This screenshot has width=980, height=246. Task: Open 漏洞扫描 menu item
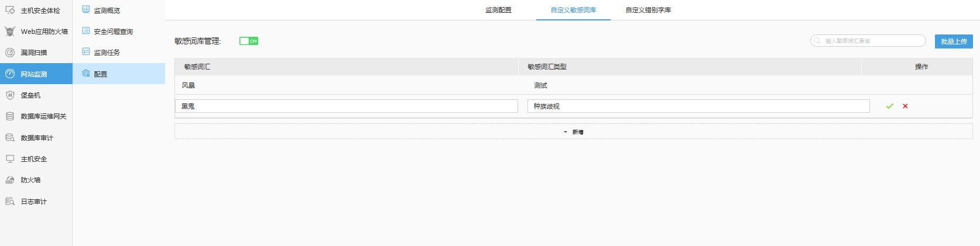click(36, 53)
